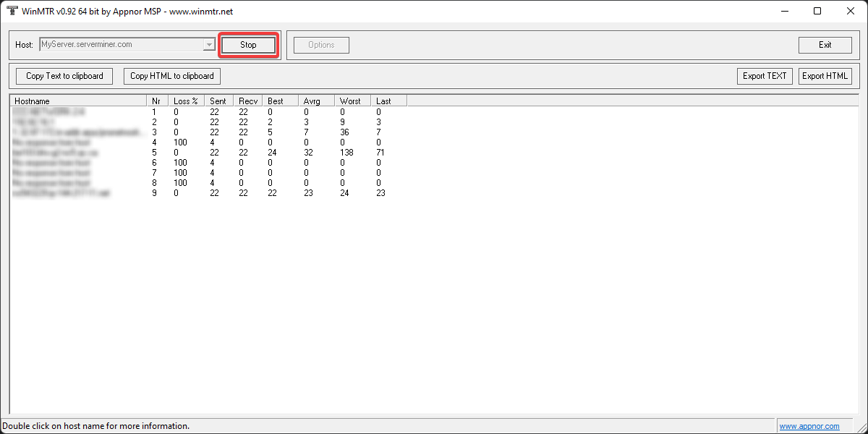Viewport: 868px width, 434px height.
Task: Click the Sent column header
Action: (218, 101)
